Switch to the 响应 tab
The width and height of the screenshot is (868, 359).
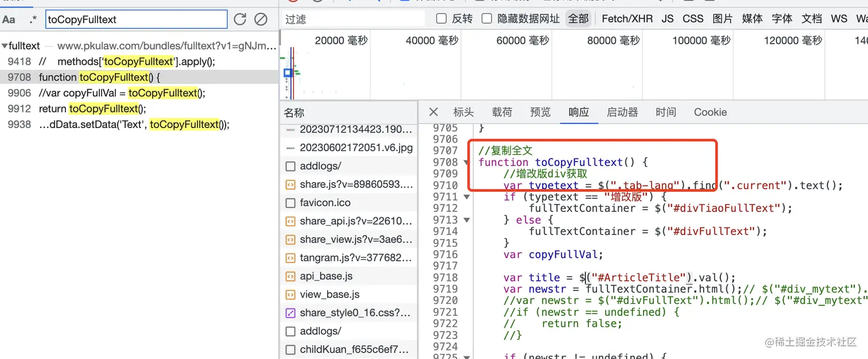click(579, 112)
